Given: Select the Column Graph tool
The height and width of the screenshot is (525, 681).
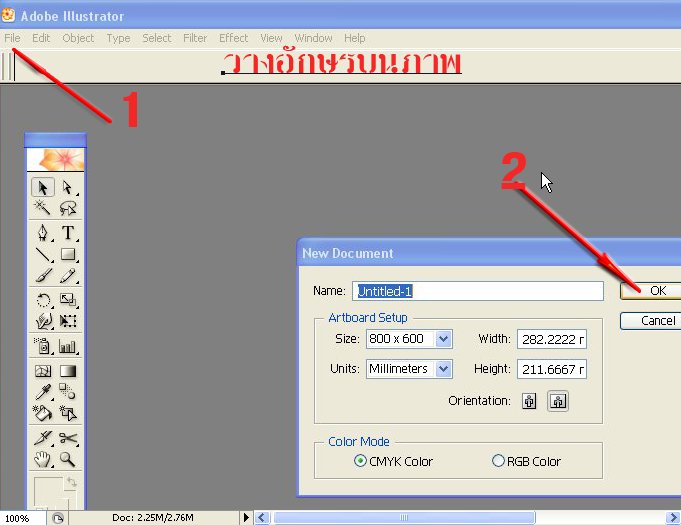Looking at the screenshot, I should (x=67, y=346).
